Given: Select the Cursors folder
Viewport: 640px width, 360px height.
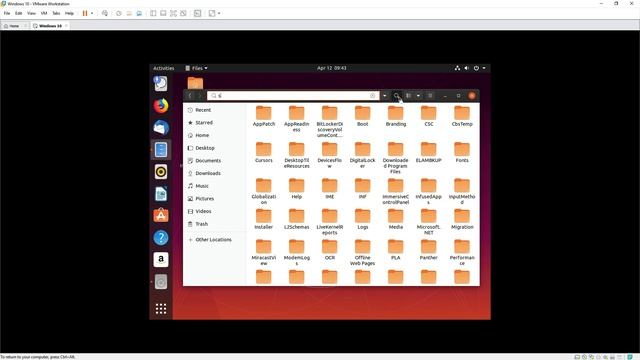Looking at the screenshot, I should (x=264, y=152).
